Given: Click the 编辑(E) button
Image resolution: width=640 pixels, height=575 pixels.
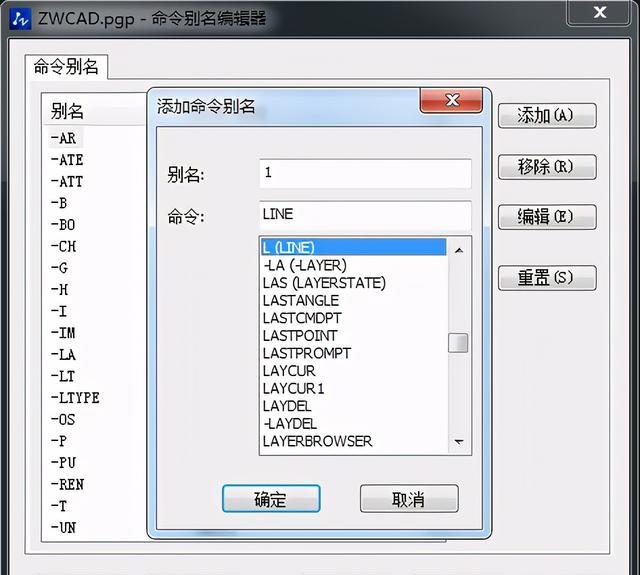Looking at the screenshot, I should pyautogui.click(x=547, y=217).
